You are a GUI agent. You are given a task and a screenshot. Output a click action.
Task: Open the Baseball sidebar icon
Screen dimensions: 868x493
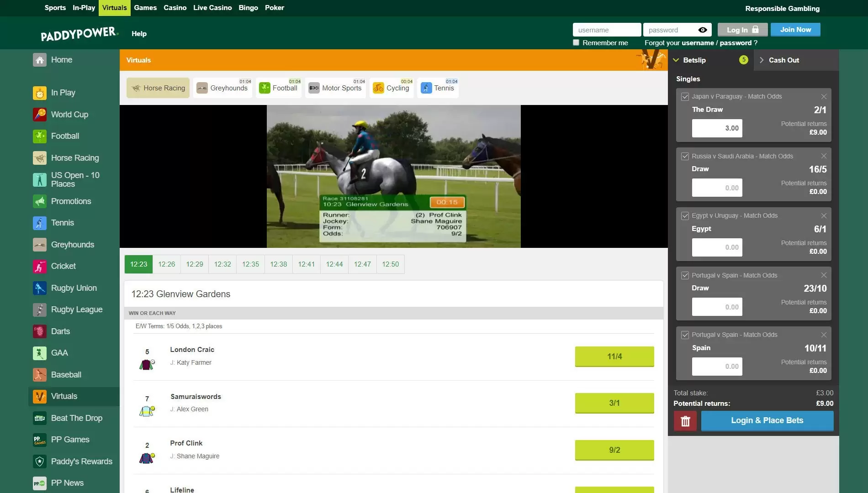40,375
